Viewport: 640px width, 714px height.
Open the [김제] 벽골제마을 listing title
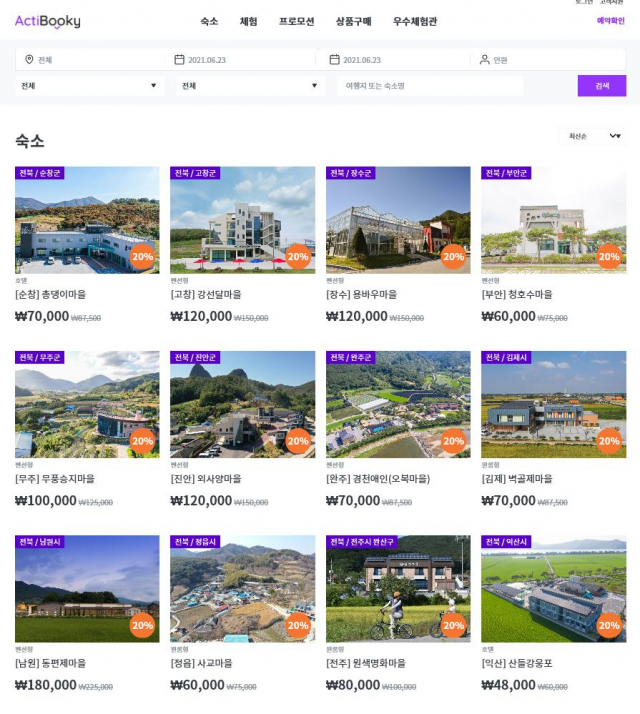coord(517,479)
